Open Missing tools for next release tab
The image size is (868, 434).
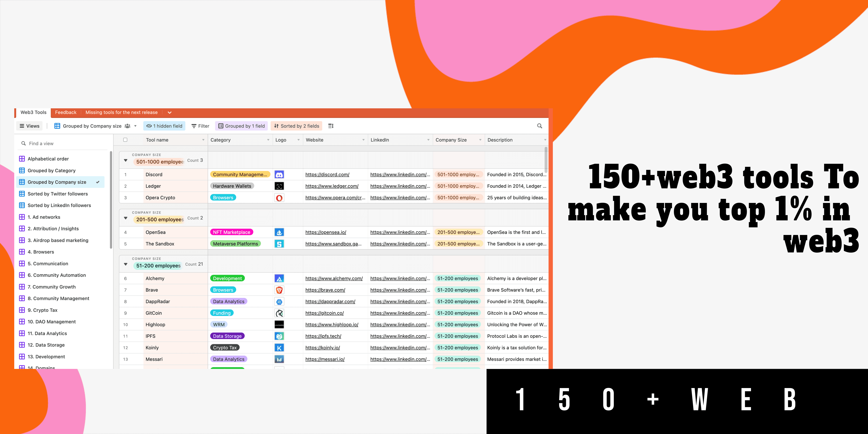(121, 113)
